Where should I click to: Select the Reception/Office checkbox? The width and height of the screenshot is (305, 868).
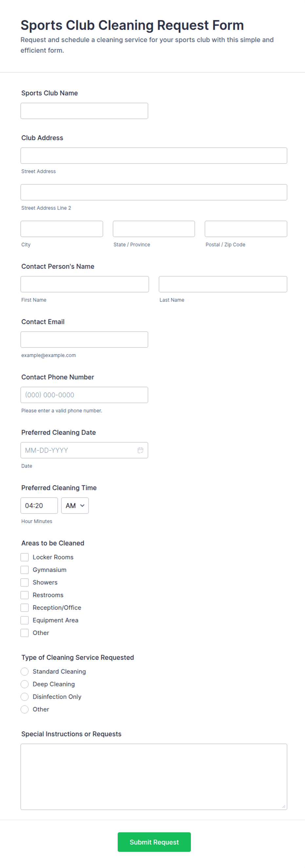25,607
